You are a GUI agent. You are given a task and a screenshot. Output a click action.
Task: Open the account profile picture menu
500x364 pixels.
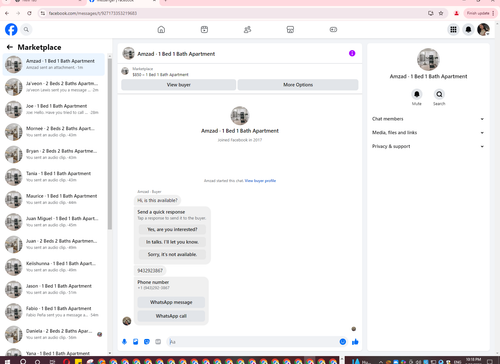pos(483,30)
